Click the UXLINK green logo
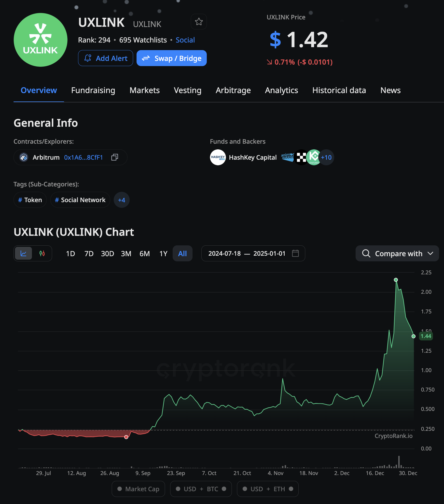This screenshot has height=504, width=444. tap(41, 40)
